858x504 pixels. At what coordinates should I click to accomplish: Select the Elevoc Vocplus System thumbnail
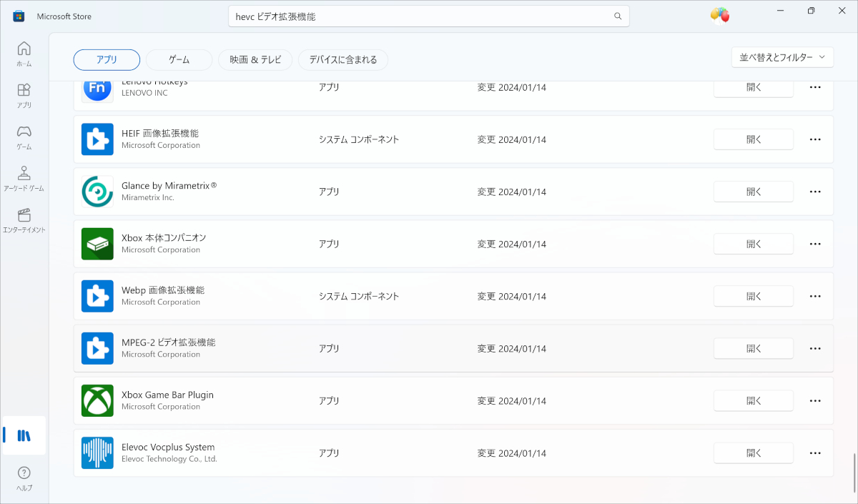(x=97, y=453)
